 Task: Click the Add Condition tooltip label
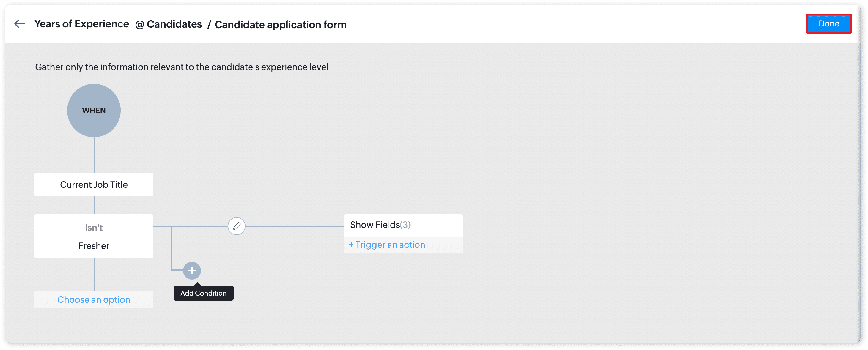[203, 293]
